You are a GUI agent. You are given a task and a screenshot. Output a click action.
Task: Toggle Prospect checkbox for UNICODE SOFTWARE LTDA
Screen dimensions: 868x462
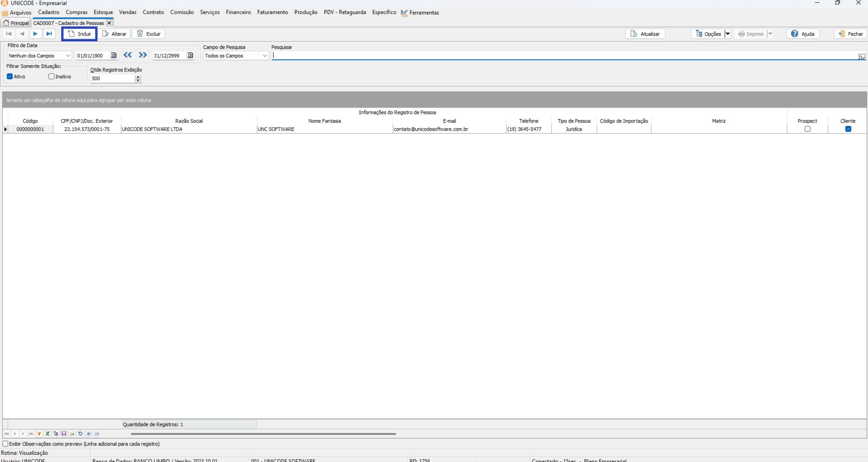tap(807, 129)
